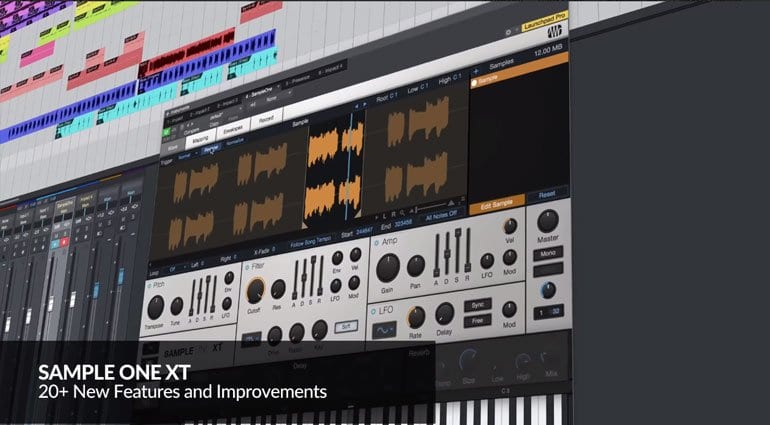This screenshot has width=770, height=425.
Task: Toggle the filter Soft button
Action: 346,326
